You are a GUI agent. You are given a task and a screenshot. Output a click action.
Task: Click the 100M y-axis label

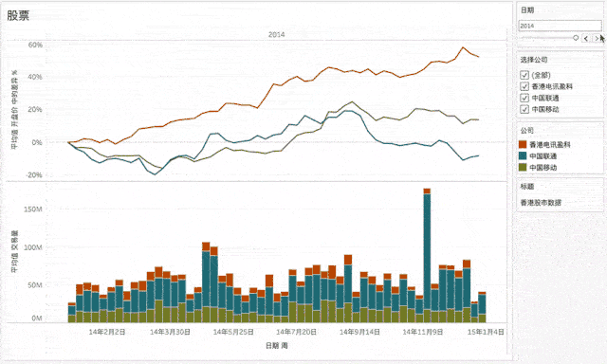coord(33,247)
